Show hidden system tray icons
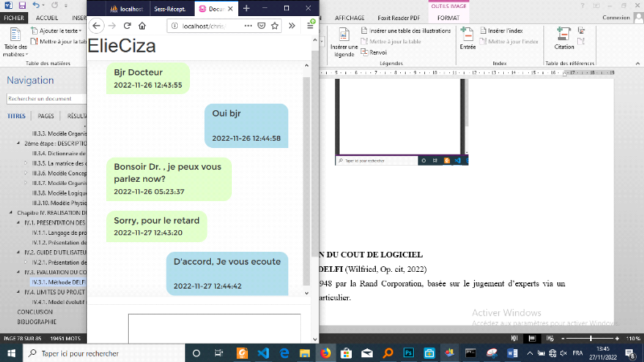Image resolution: width=644 pixels, height=362 pixels. [530, 353]
